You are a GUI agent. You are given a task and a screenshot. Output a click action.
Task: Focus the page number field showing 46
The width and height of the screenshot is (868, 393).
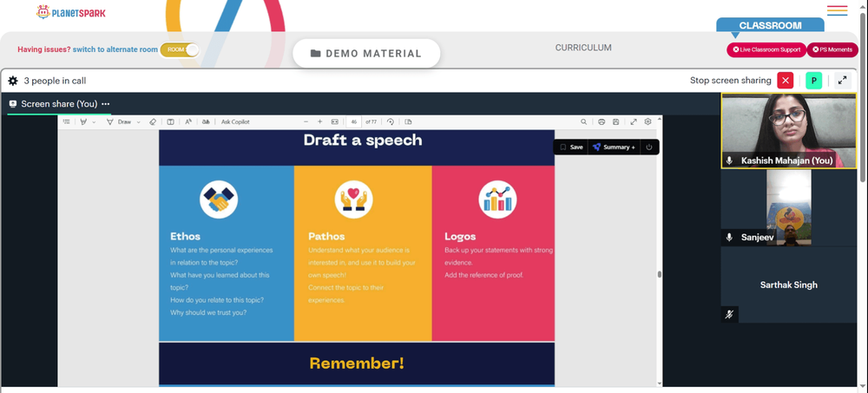pyautogui.click(x=354, y=121)
